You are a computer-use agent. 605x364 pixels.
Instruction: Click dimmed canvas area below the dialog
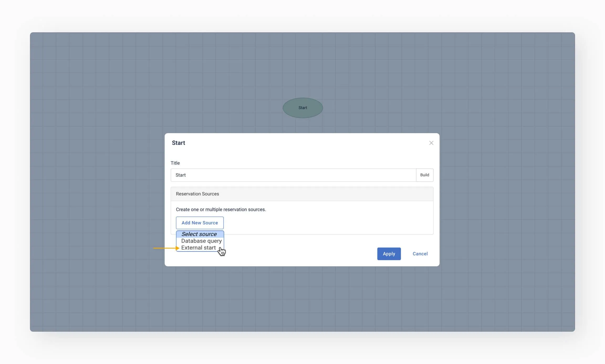pos(302,299)
